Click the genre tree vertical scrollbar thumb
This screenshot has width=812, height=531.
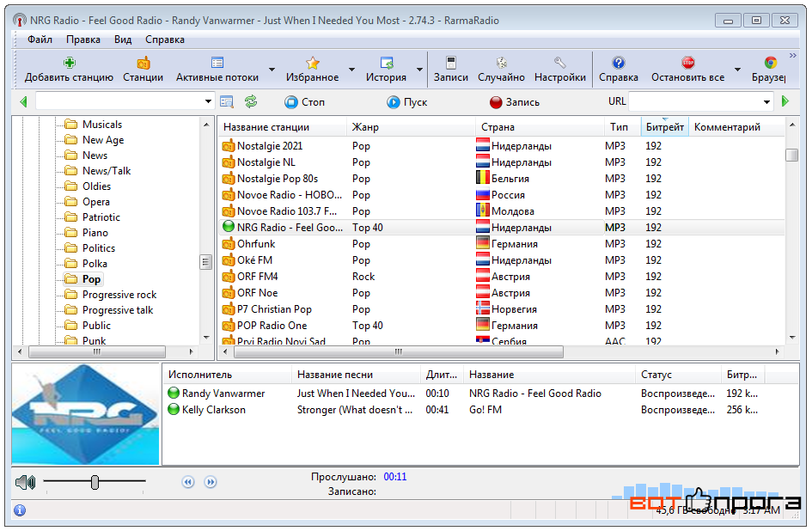click(206, 262)
